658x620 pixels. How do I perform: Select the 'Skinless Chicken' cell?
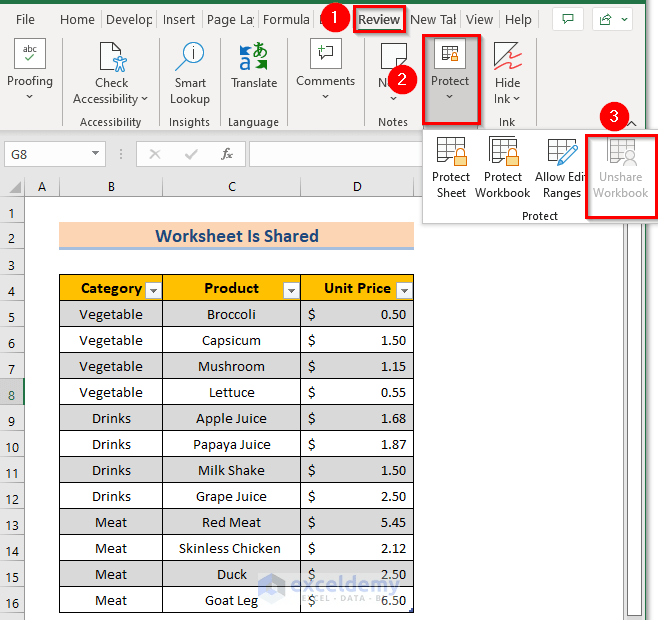pos(232,548)
